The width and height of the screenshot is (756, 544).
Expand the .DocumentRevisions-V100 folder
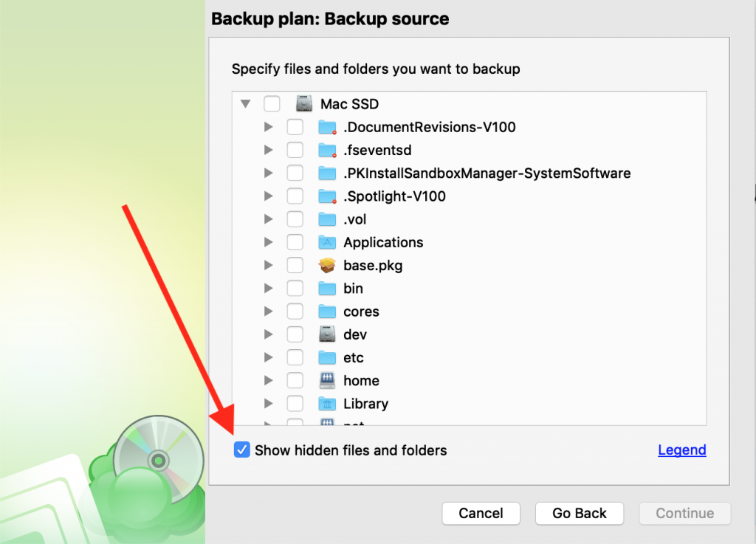269,127
